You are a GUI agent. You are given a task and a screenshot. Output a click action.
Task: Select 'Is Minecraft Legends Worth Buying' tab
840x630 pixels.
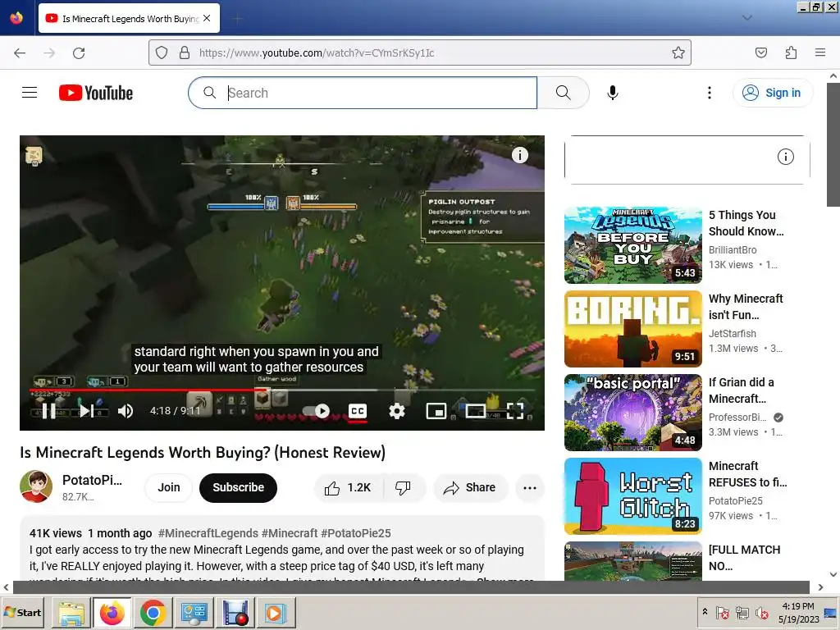pos(129,18)
